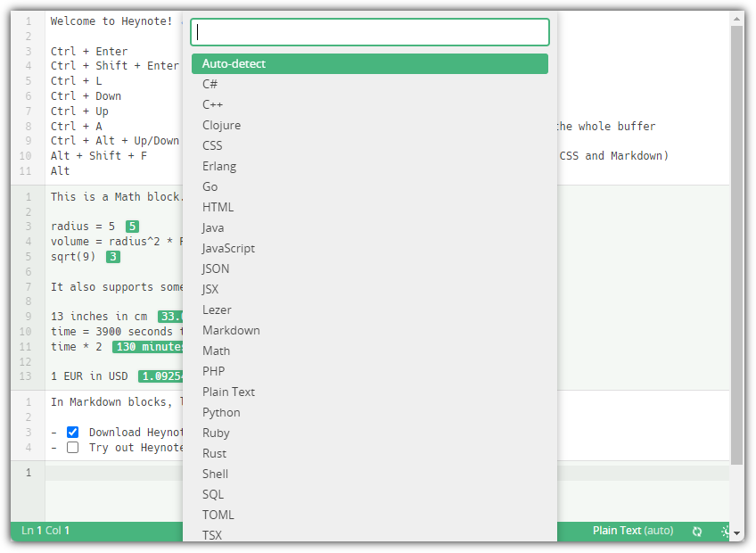Choose Ruby as the block language
The image size is (756, 553).
[x=370, y=433]
